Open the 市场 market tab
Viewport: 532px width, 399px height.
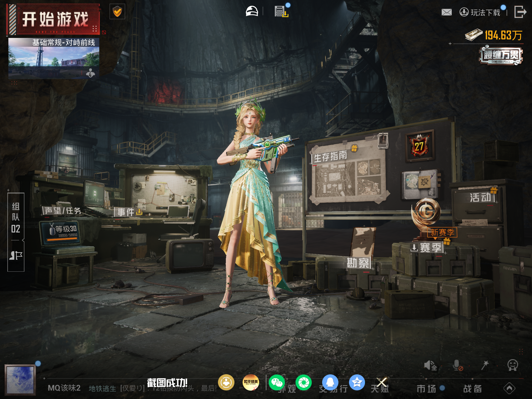click(x=426, y=389)
